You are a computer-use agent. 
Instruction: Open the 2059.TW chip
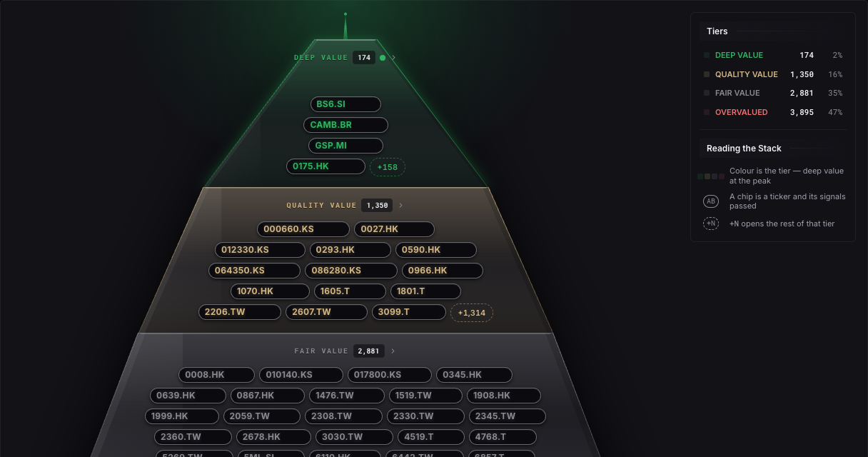click(262, 416)
